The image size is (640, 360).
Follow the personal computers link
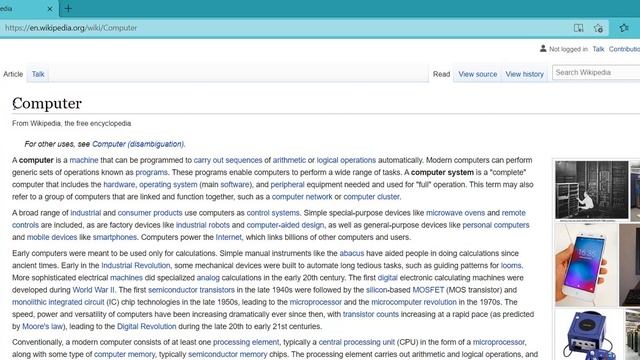pos(496,225)
